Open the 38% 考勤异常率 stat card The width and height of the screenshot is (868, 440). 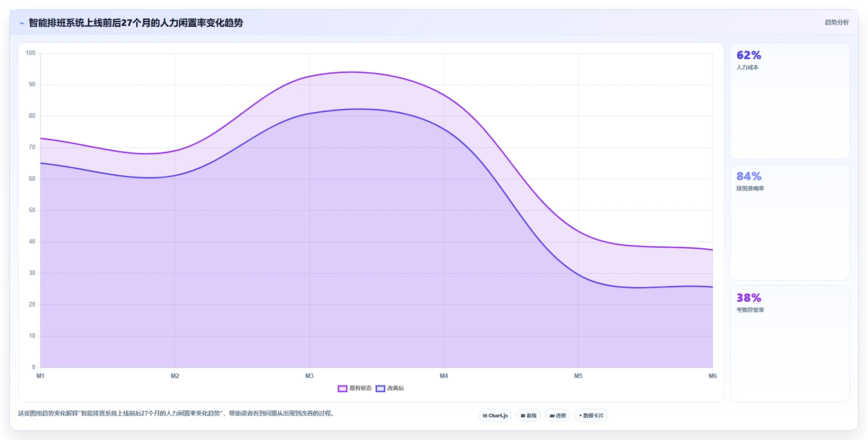tap(790, 343)
